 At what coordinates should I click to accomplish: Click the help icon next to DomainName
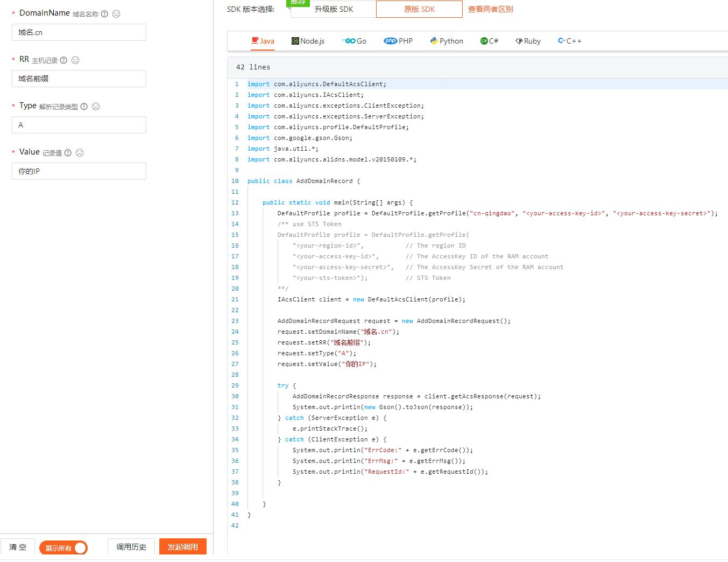104,14
